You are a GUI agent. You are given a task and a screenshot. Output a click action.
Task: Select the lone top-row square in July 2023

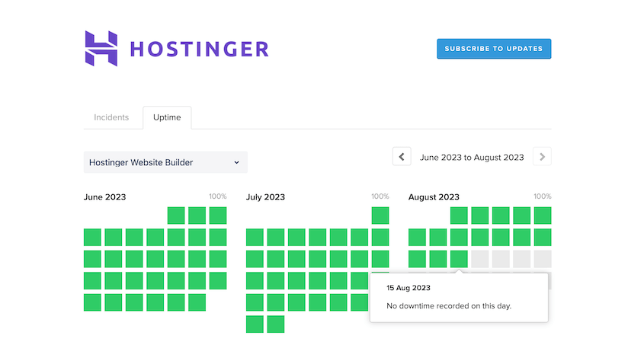tap(380, 216)
